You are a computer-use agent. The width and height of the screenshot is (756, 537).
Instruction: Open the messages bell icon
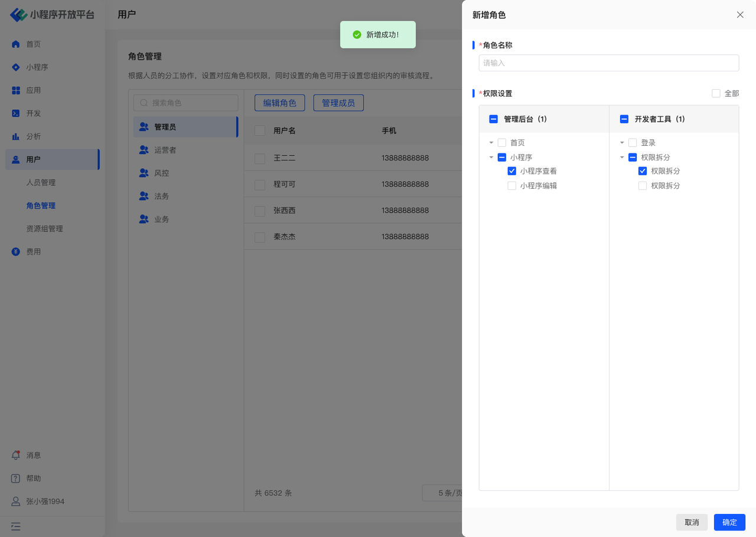(x=16, y=456)
